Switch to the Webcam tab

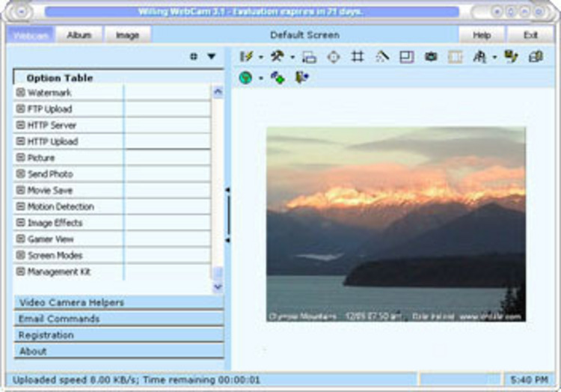(31, 35)
